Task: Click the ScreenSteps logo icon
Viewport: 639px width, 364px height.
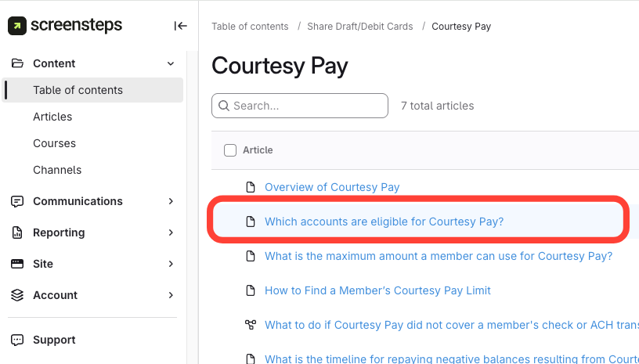Action: (x=16, y=25)
